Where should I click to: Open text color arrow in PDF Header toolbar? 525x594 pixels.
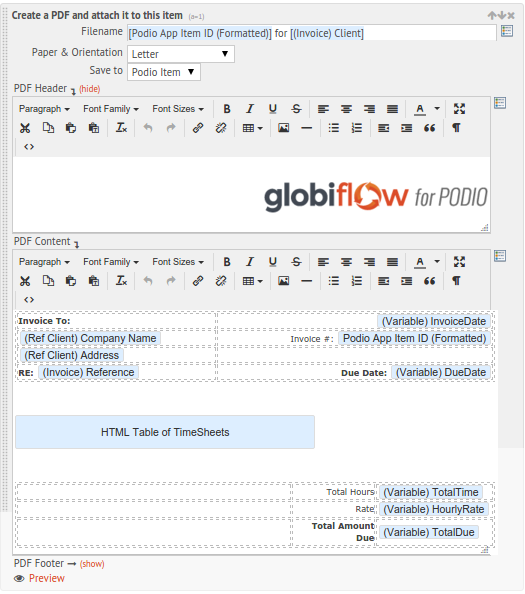pos(437,109)
